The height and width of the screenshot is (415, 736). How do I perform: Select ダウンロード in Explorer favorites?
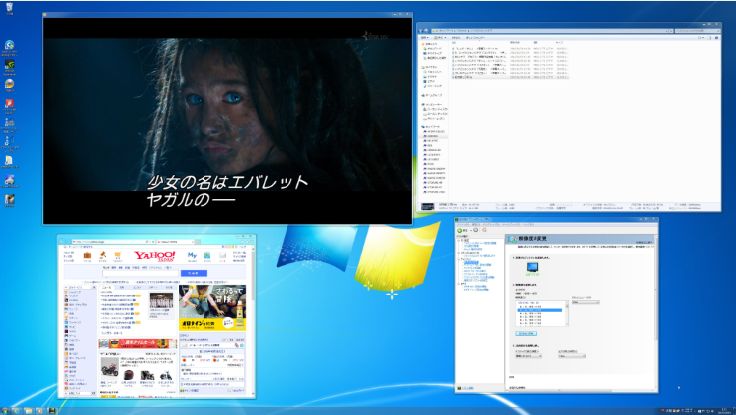(x=434, y=49)
